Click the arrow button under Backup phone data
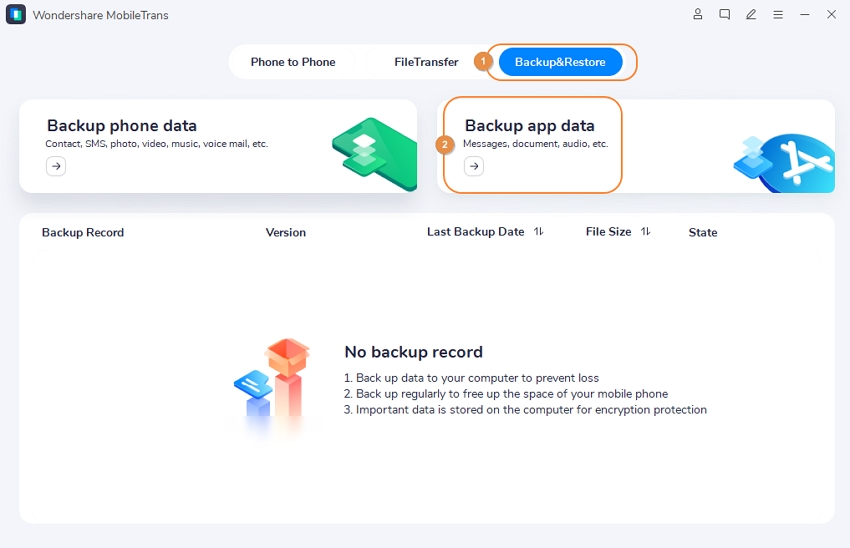The height and width of the screenshot is (548, 850). [56, 166]
